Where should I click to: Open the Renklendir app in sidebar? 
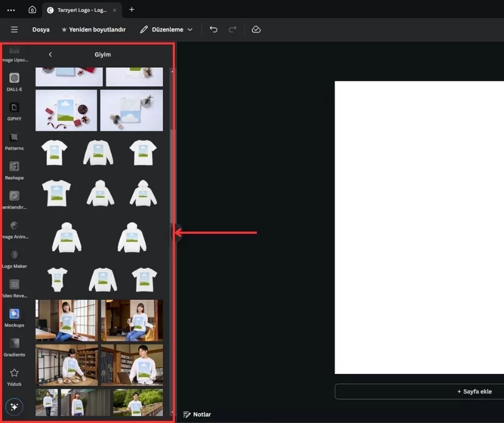(x=14, y=200)
